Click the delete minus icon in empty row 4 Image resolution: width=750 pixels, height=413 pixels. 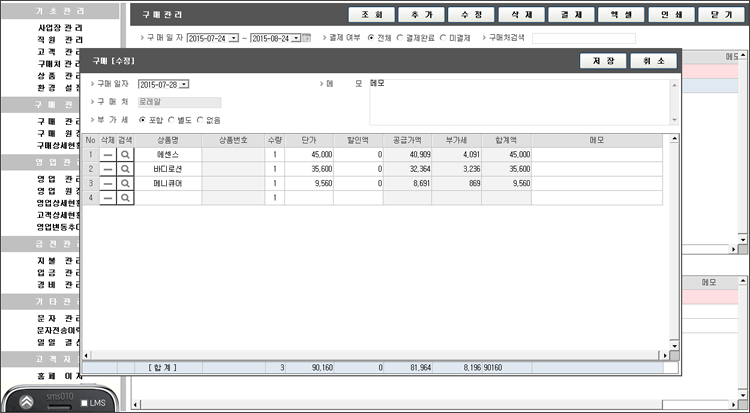point(107,199)
